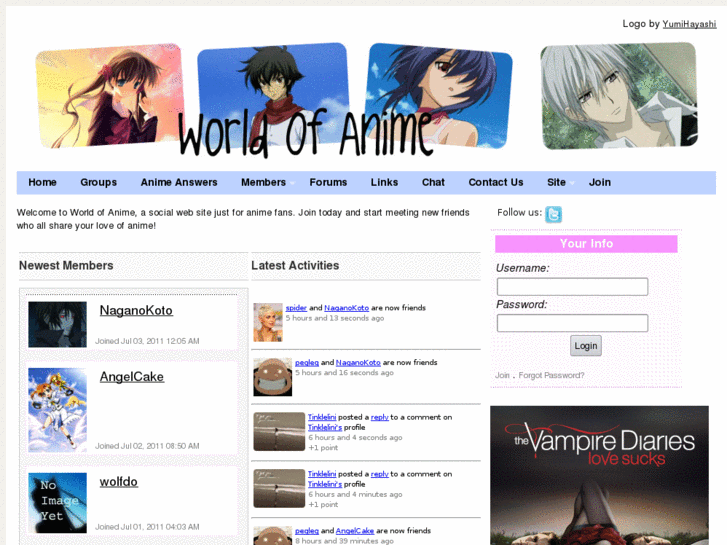Open Tinkleini's profile link in 4 seconds ago activity
The width and height of the screenshot is (727, 545).
(x=325, y=427)
